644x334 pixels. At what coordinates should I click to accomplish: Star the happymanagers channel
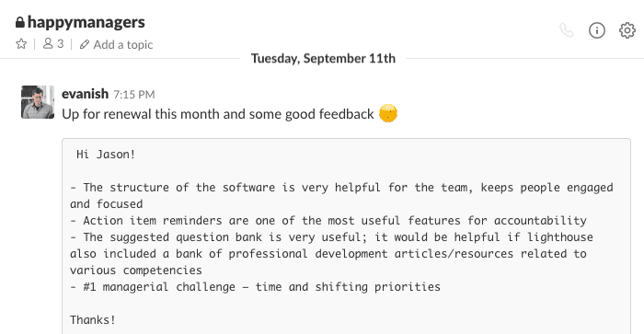[x=21, y=43]
